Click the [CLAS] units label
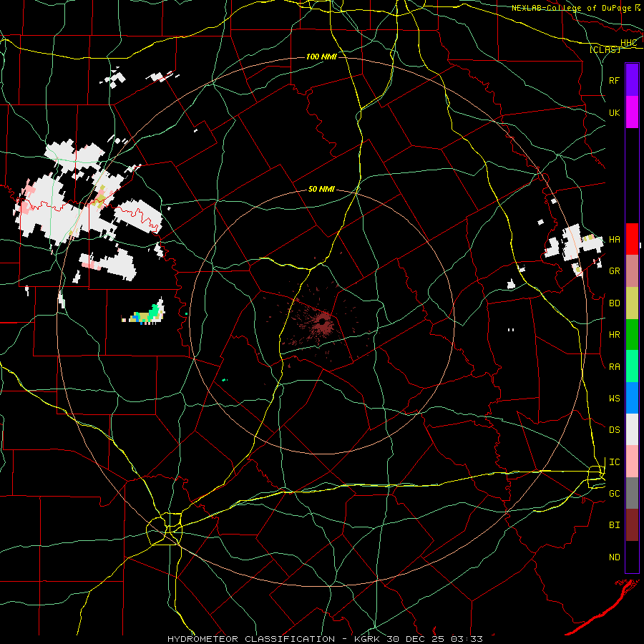This screenshot has height=644, width=644. coord(605,49)
